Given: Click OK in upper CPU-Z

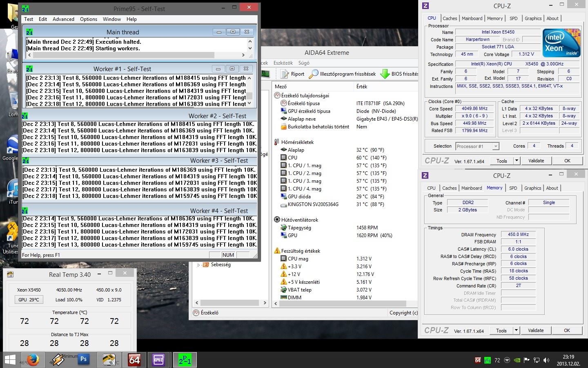Looking at the screenshot, I should (567, 161).
